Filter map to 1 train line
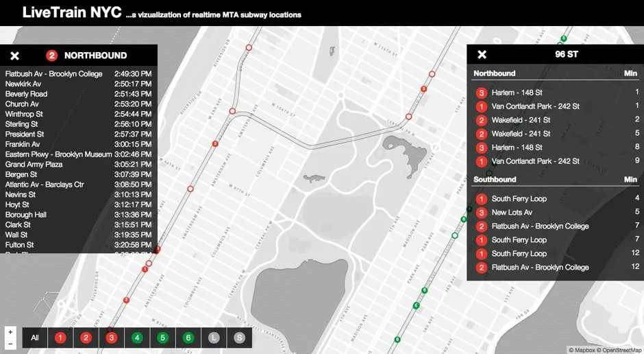This screenshot has width=644, height=354. (61, 338)
